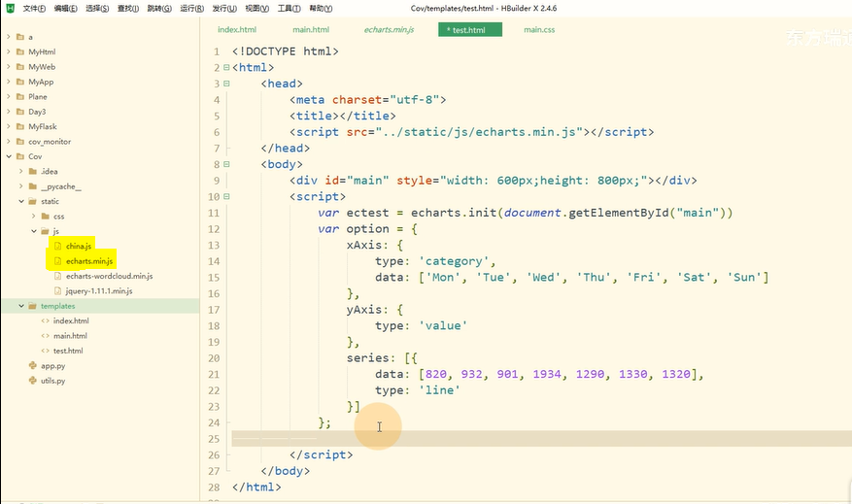Image resolution: width=852 pixels, height=504 pixels.
Task: Expand the cov_monitor folder arrow
Action: point(8,142)
